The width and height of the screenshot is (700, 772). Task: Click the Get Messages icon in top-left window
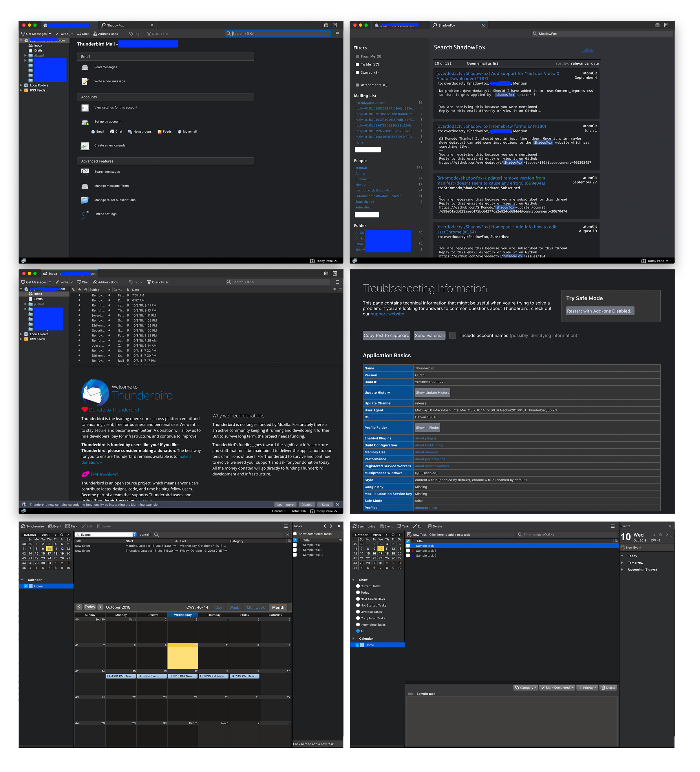click(23, 34)
